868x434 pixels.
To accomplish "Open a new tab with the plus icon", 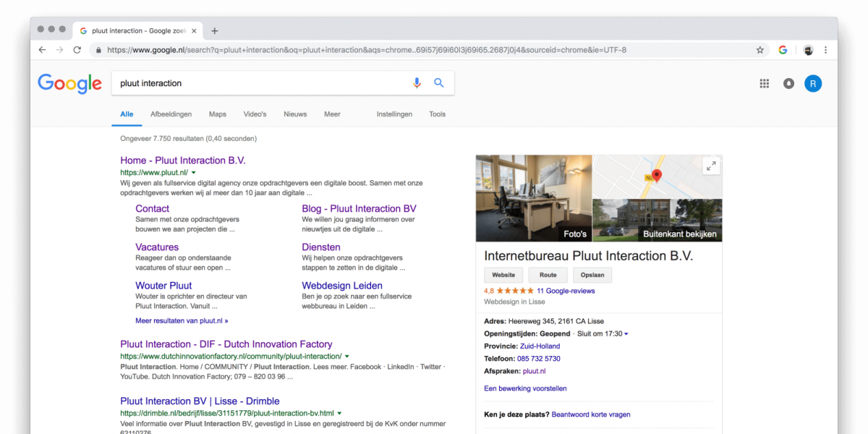I will click(215, 30).
